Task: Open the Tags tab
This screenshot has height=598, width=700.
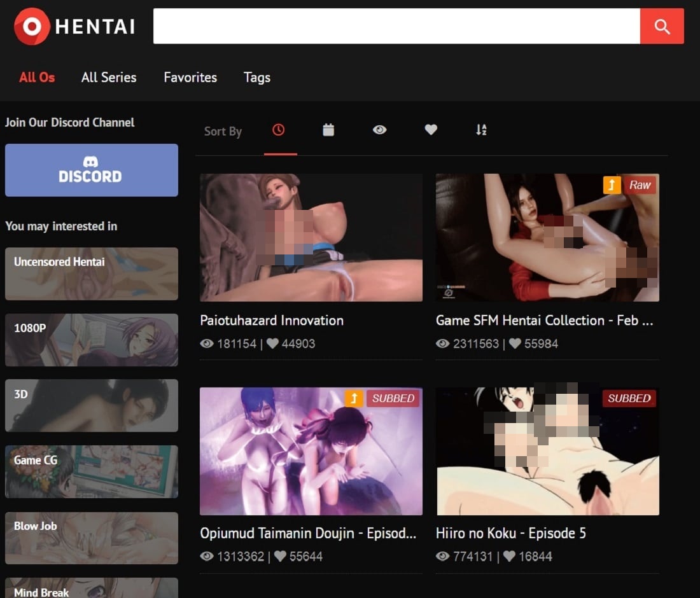Action: coord(257,78)
